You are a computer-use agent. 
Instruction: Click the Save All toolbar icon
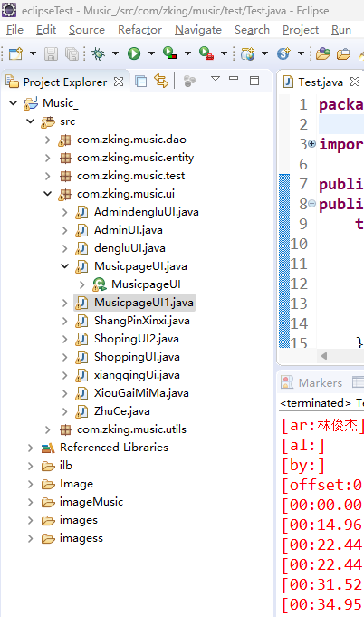[72, 53]
